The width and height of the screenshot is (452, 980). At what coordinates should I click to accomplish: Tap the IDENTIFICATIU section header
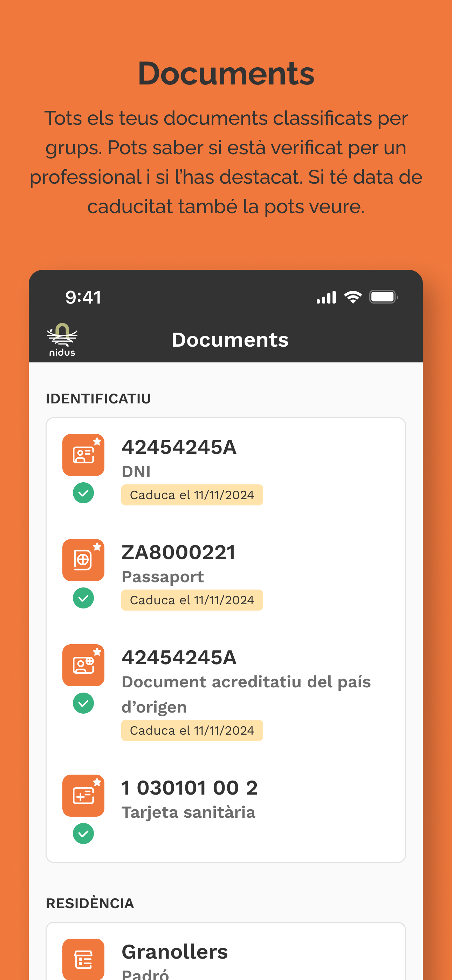coord(98,399)
